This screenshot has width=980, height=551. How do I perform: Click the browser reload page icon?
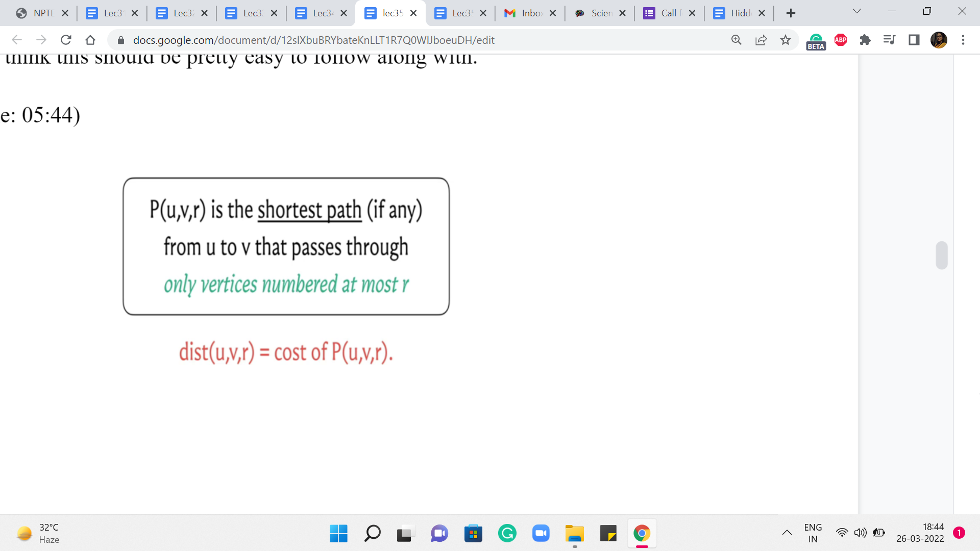66,40
